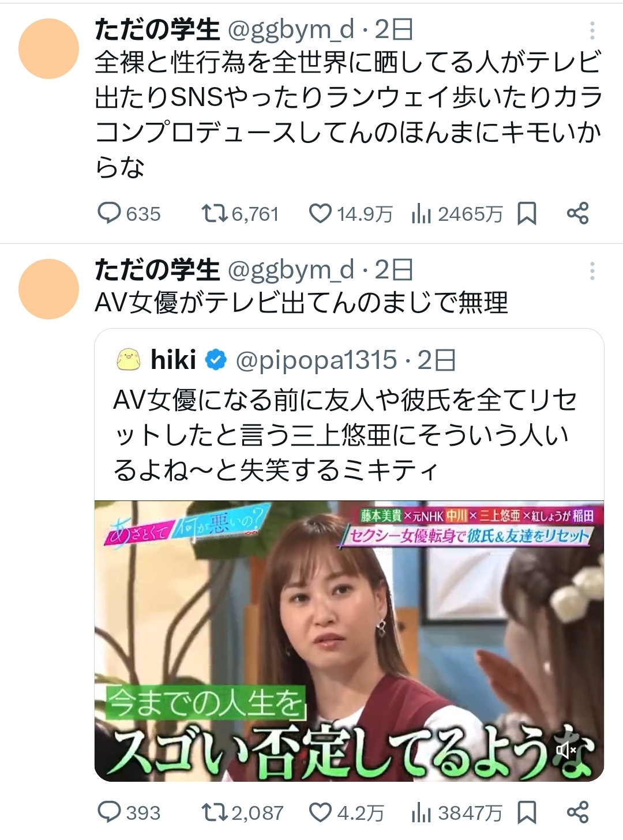Share the second tweet
Viewport: 623px width, 840px height.
[x=577, y=812]
